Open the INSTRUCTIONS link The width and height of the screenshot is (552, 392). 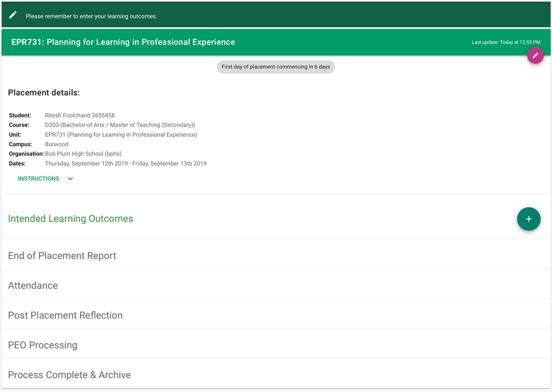(x=38, y=178)
